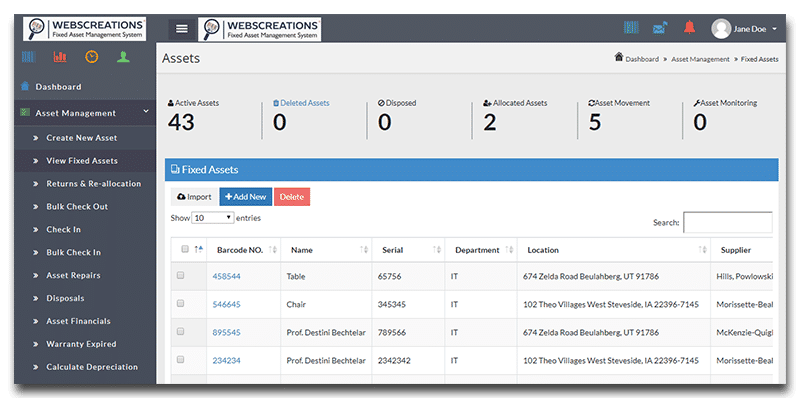Image resolution: width=800 pixels, height=398 pixels.
Task: Open the mail messages icon in header
Action: (660, 28)
